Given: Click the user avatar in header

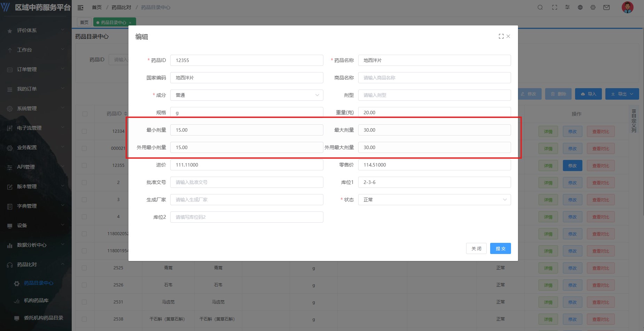Looking at the screenshot, I should 627,7.
